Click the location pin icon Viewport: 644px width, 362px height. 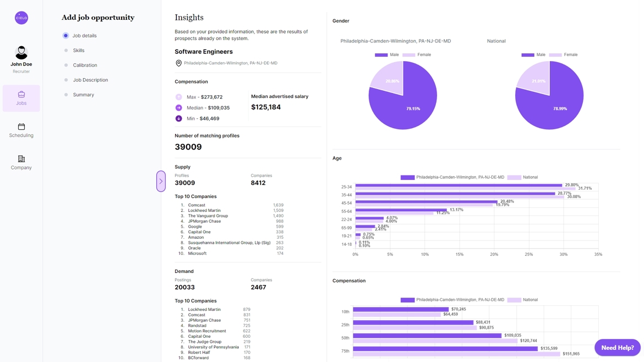pyautogui.click(x=178, y=63)
